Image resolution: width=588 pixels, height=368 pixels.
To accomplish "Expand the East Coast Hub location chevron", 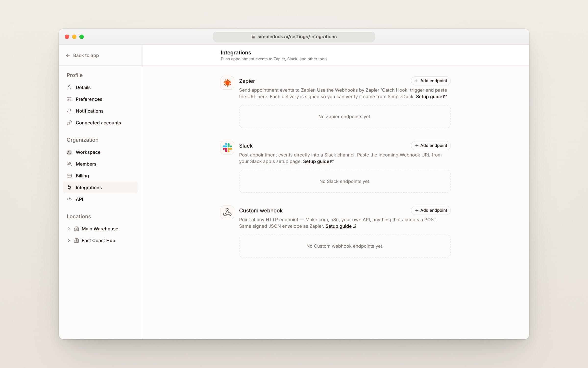I will pos(69,241).
